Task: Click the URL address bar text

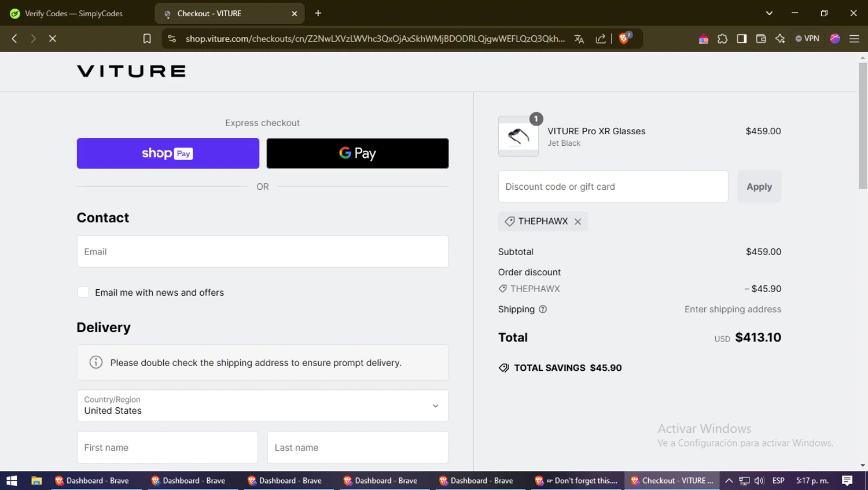Action: click(375, 39)
